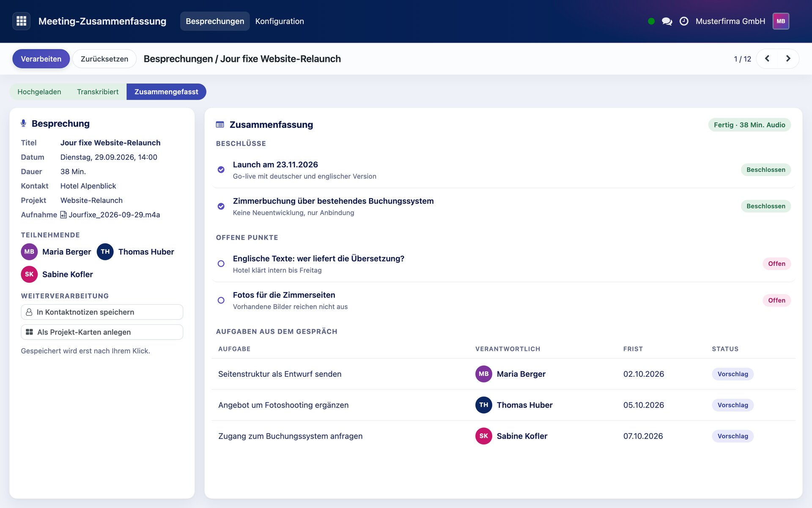Select the Transkribiert status stage

98,92
